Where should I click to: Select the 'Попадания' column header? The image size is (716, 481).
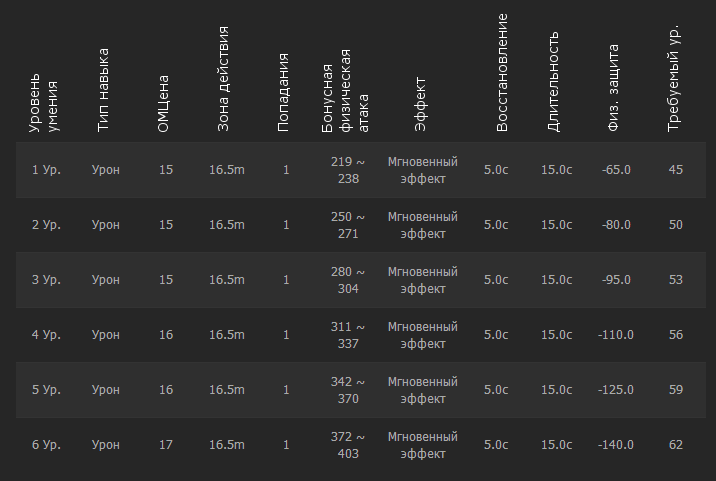pyautogui.click(x=284, y=92)
